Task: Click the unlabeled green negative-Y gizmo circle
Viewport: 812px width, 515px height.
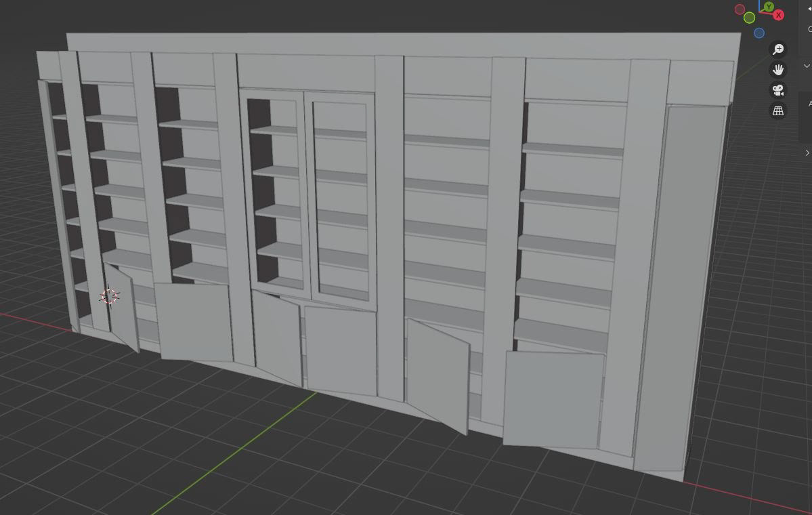Action: [749, 18]
